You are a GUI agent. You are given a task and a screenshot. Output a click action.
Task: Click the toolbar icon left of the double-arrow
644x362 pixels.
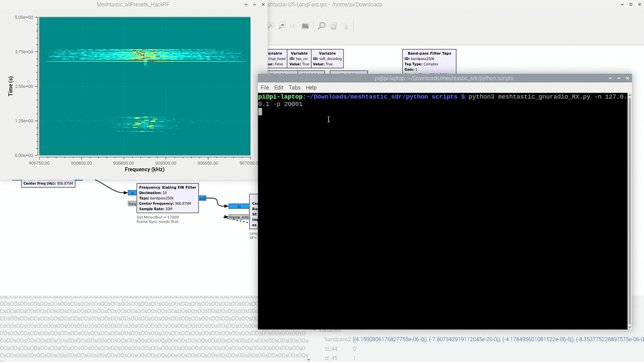pos(282,26)
